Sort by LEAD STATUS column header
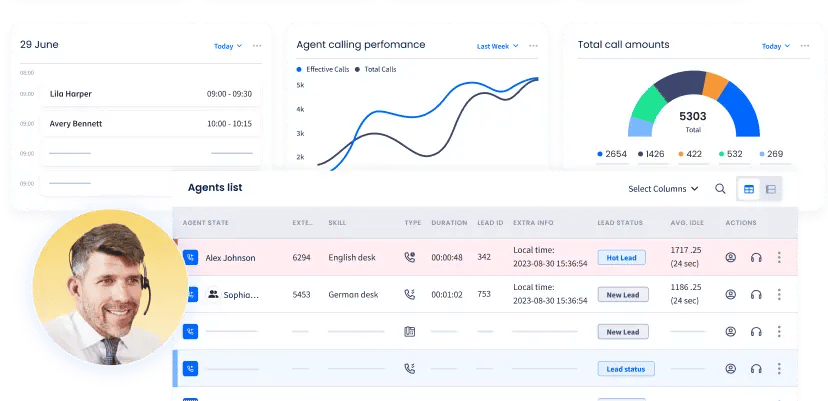This screenshot has height=401, width=828. (x=620, y=223)
